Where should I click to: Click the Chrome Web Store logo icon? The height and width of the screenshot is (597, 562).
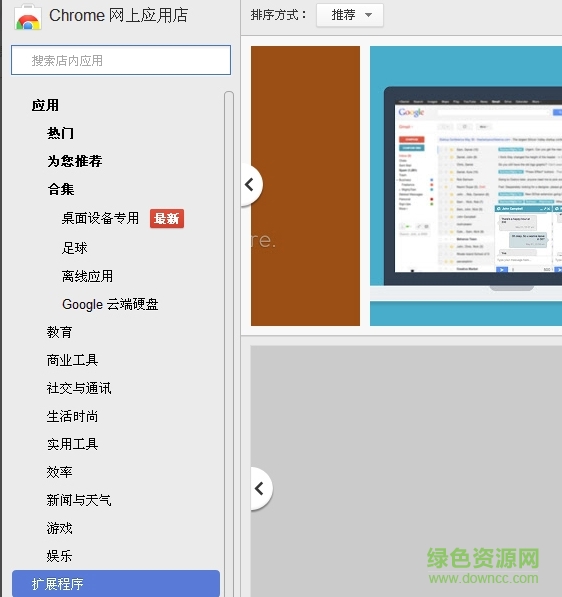tap(28, 17)
